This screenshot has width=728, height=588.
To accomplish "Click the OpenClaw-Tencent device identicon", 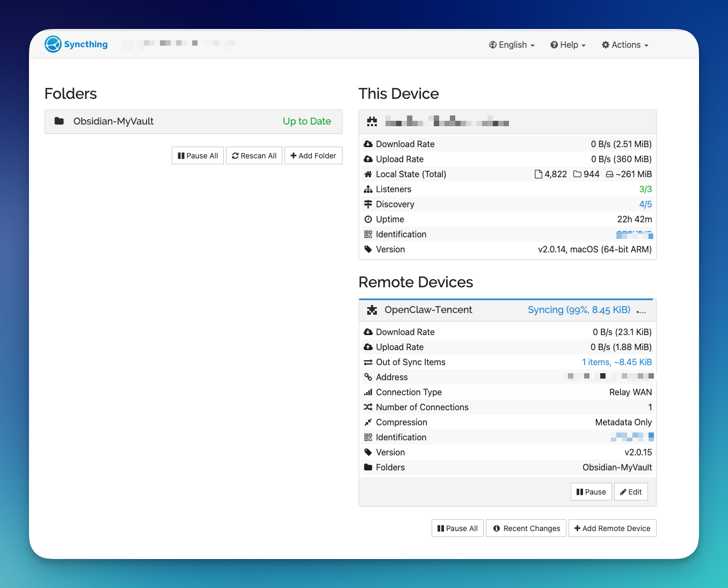I will (x=372, y=310).
